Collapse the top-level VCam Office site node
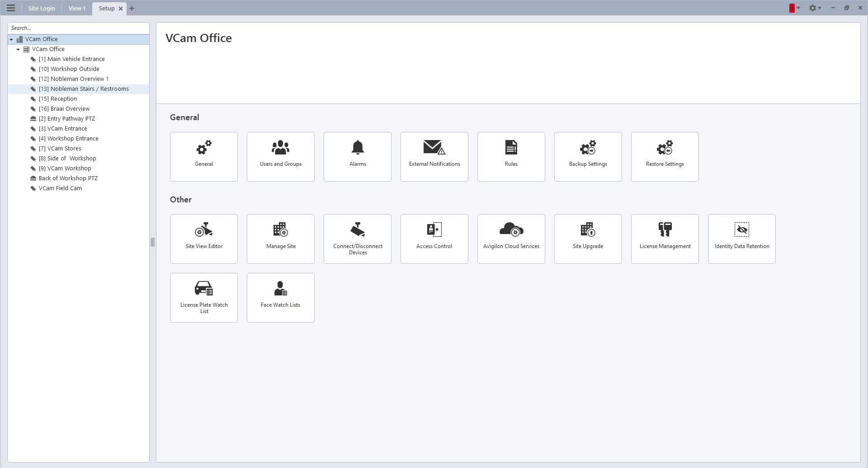Screen dimensions: 868x468 tap(11, 39)
